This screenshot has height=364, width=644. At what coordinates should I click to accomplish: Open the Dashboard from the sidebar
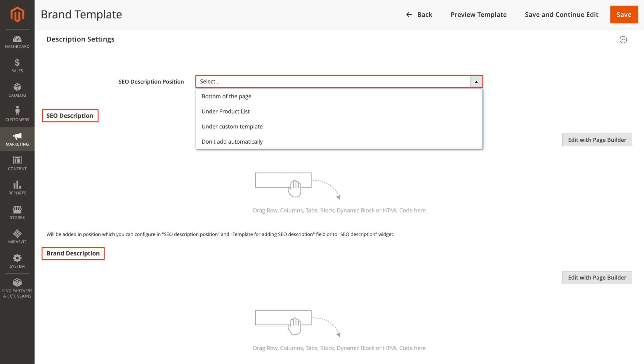pyautogui.click(x=17, y=41)
